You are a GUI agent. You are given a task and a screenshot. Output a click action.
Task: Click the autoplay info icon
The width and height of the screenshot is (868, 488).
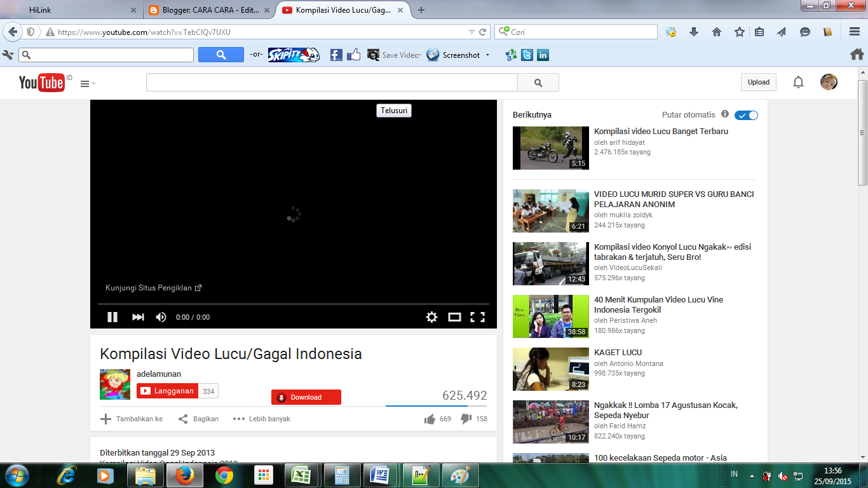click(x=725, y=114)
